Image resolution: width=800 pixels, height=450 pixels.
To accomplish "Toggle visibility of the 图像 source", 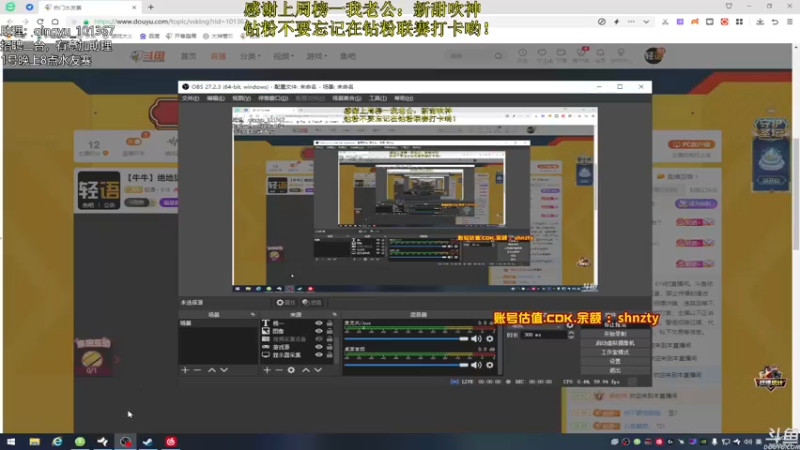I will click(x=319, y=331).
